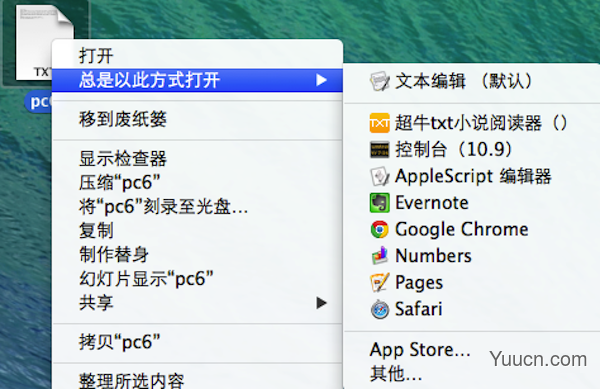The height and width of the screenshot is (389, 600).
Task: Open the file with Numbers
Action: pos(471,256)
